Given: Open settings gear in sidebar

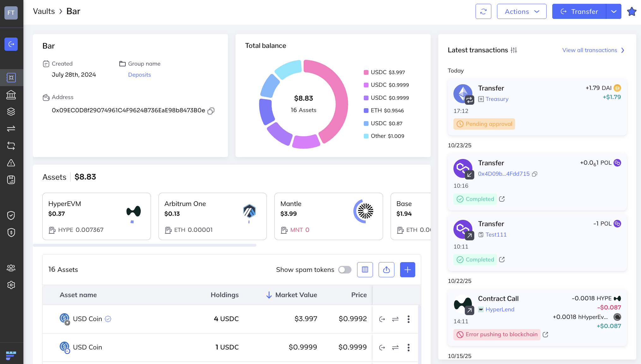Looking at the screenshot, I should click(x=11, y=285).
